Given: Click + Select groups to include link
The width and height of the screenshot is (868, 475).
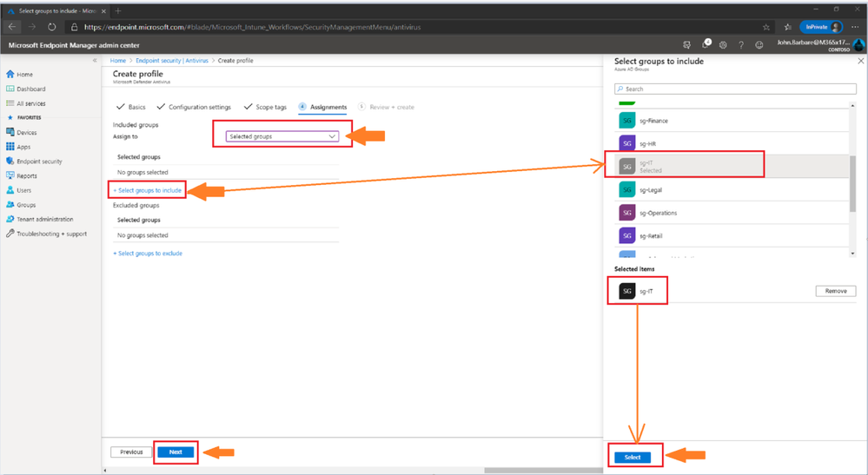Looking at the screenshot, I should pos(147,190).
